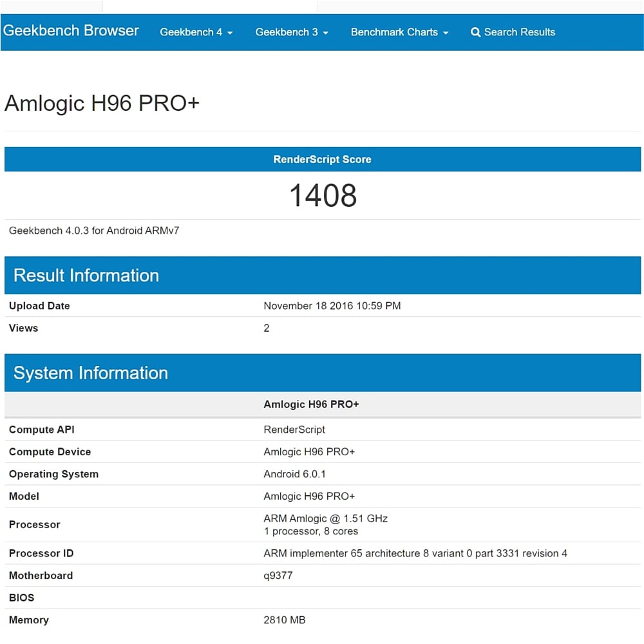The image size is (644, 644).
Task: Click the Processor ID label
Action: point(41,553)
